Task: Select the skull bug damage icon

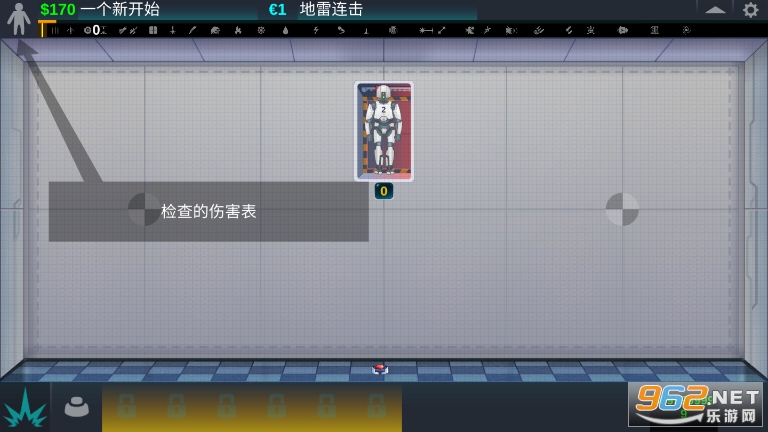Action: 591,30
